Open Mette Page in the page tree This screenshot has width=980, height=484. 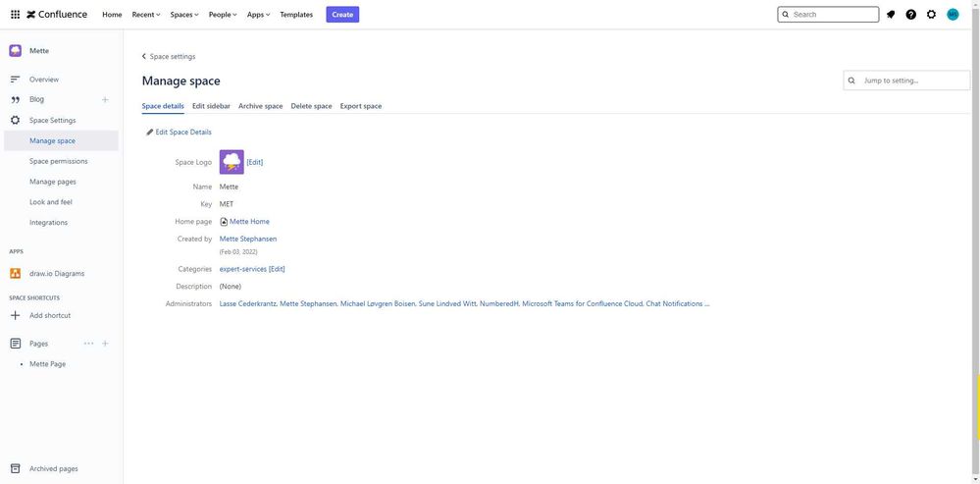click(47, 364)
